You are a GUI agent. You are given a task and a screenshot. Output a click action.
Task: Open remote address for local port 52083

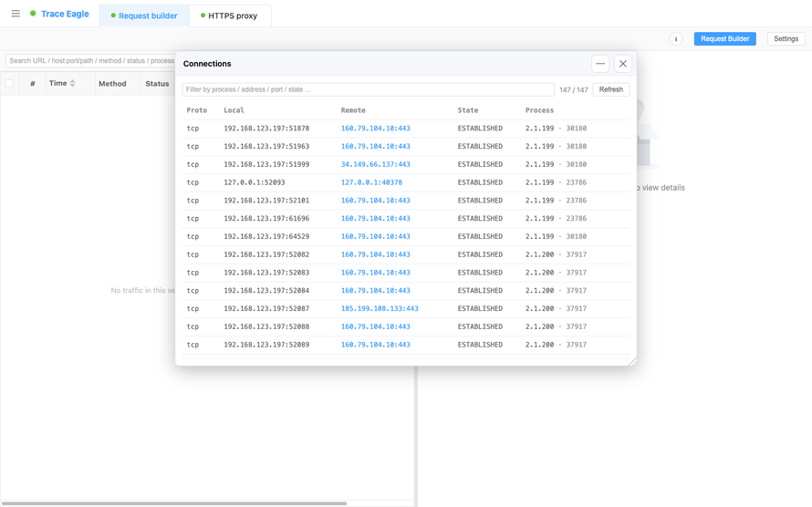376,273
